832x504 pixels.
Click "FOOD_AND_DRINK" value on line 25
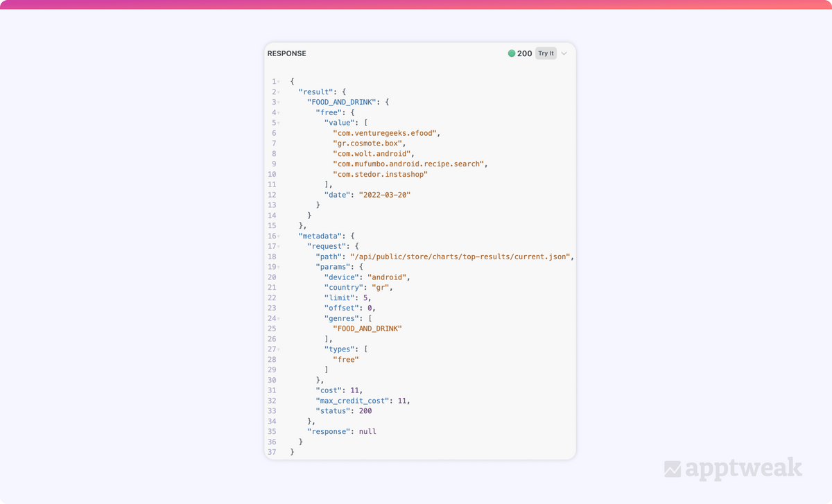[x=367, y=329]
